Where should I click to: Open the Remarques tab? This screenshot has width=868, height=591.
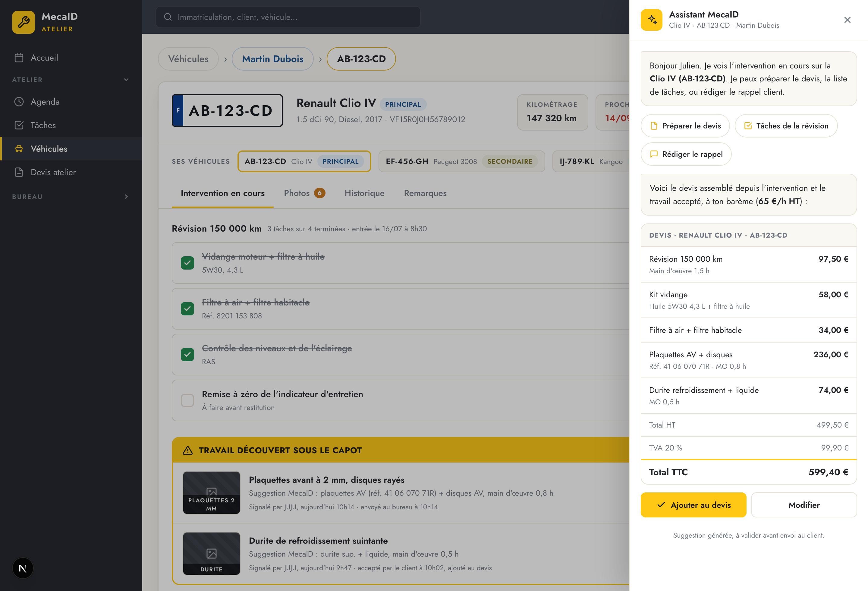click(x=425, y=193)
